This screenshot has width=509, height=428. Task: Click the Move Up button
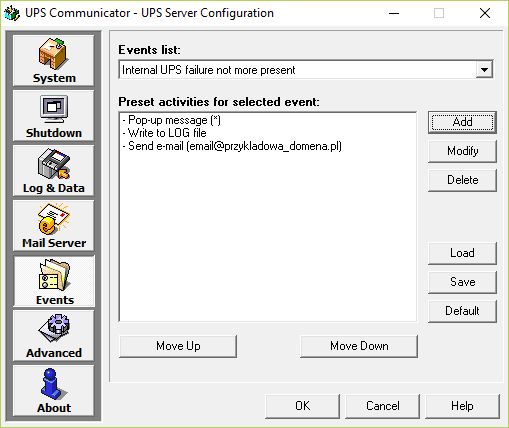[178, 346]
